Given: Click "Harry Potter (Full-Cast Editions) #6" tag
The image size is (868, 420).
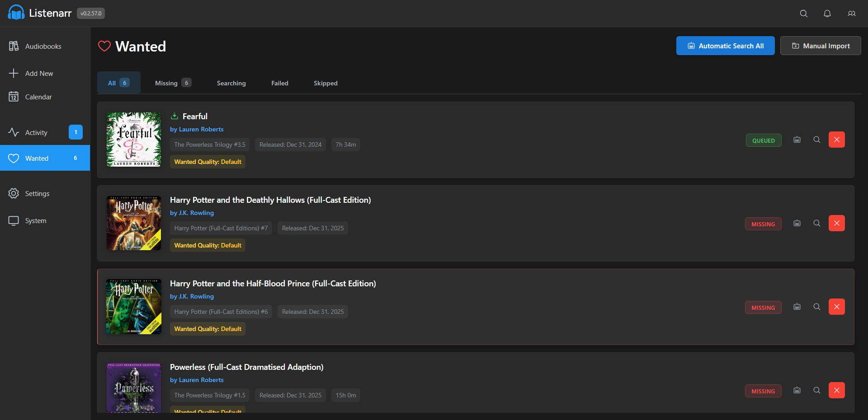Looking at the screenshot, I should [221, 312].
